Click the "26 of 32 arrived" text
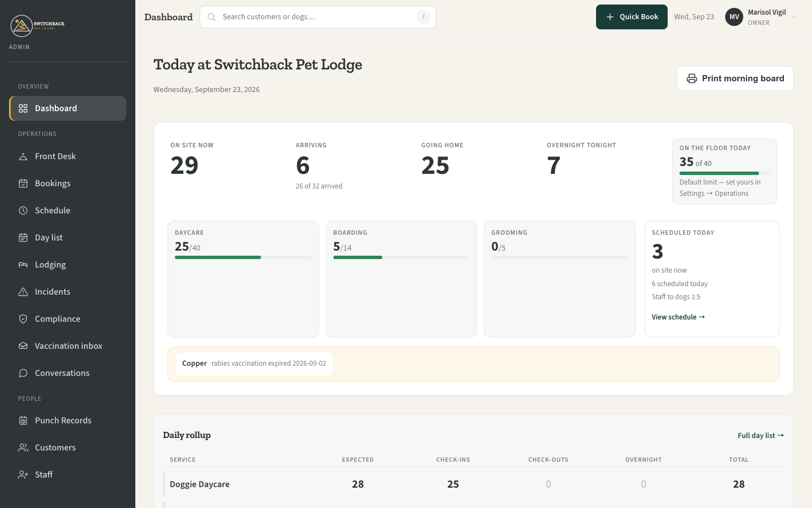 pyautogui.click(x=319, y=186)
